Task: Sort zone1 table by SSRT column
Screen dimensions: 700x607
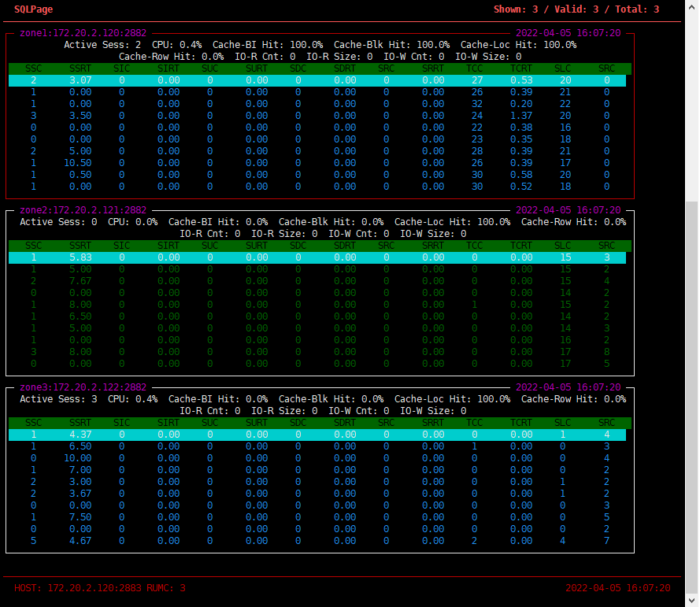Action: [x=80, y=68]
